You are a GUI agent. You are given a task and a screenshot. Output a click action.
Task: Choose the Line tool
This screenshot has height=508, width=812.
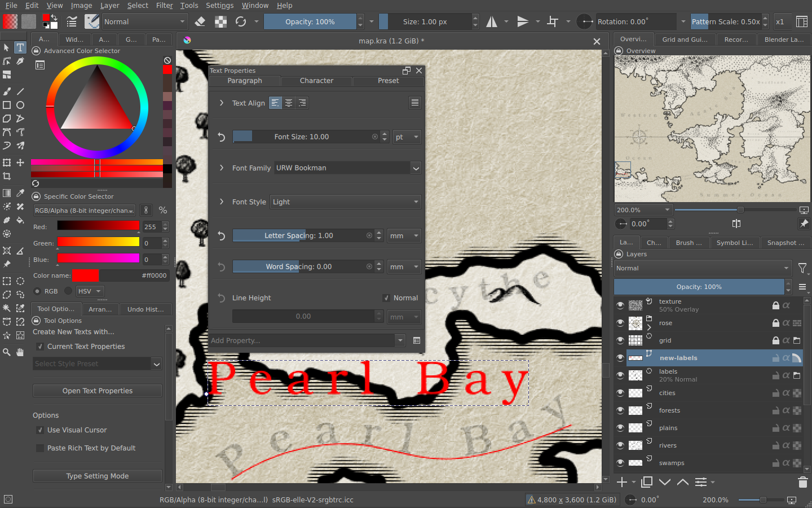pyautogui.click(x=20, y=91)
